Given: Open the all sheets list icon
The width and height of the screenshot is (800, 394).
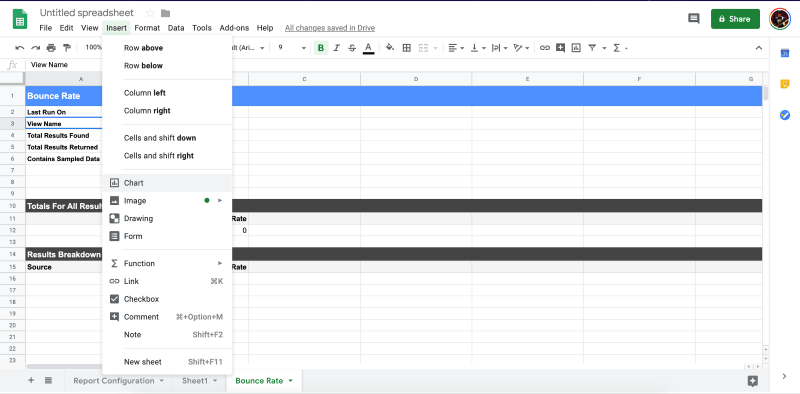Looking at the screenshot, I should coord(48,380).
